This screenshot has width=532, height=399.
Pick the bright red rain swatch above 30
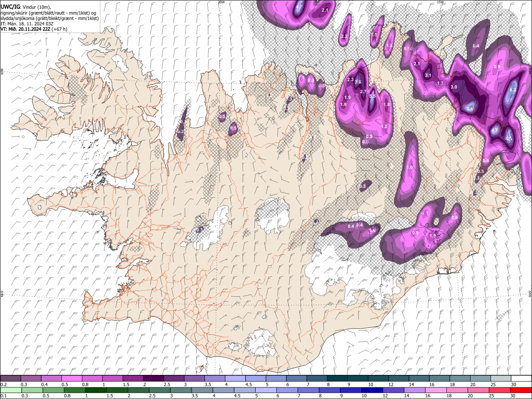[521, 390]
